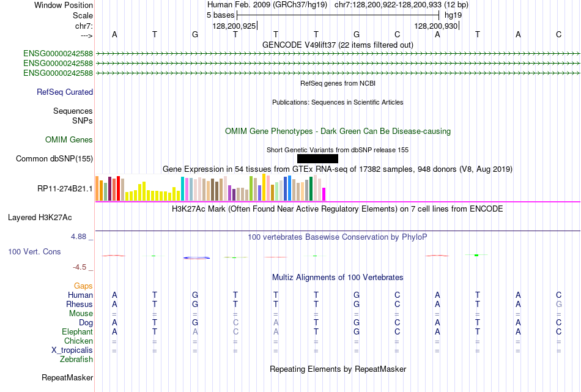The height and width of the screenshot is (392, 581).
Task: Select the Mouse alignment row label
Action: click(x=81, y=314)
